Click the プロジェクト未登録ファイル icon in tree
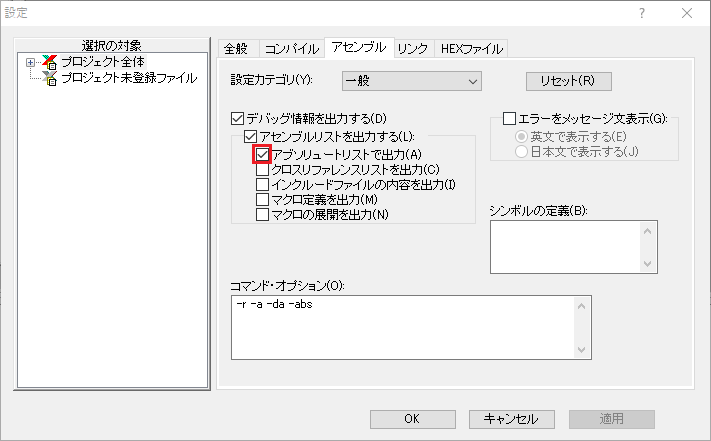Screen dimensions: 711x441 [50, 78]
